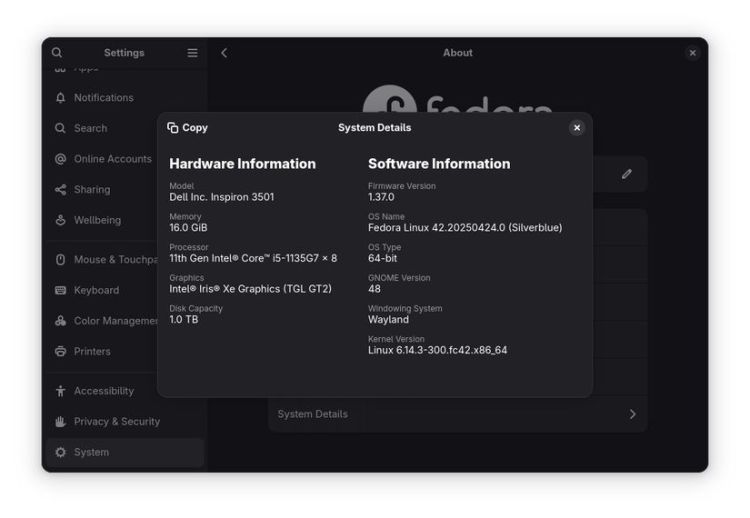Click the Copy icon in System Details
The image size is (750, 518).
tap(173, 128)
